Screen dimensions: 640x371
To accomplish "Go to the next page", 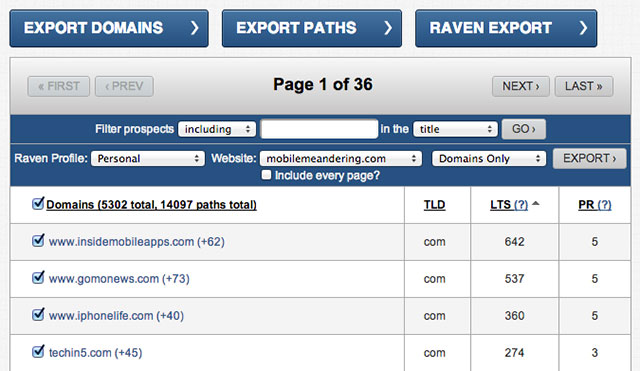I will pyautogui.click(x=521, y=86).
